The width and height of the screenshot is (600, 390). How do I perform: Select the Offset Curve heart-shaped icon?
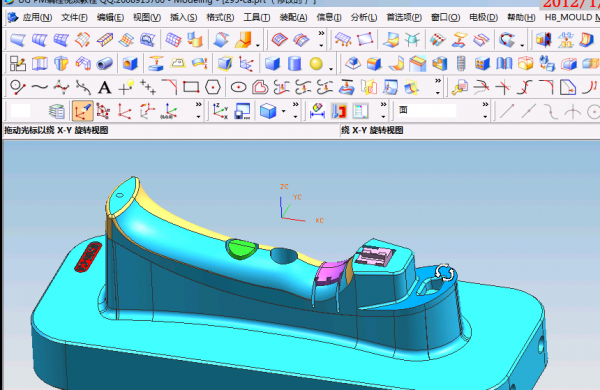point(260,87)
